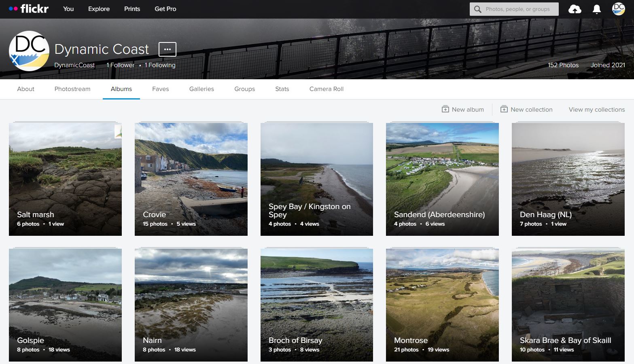
Task: Switch to the Photostream tab
Action: (72, 89)
